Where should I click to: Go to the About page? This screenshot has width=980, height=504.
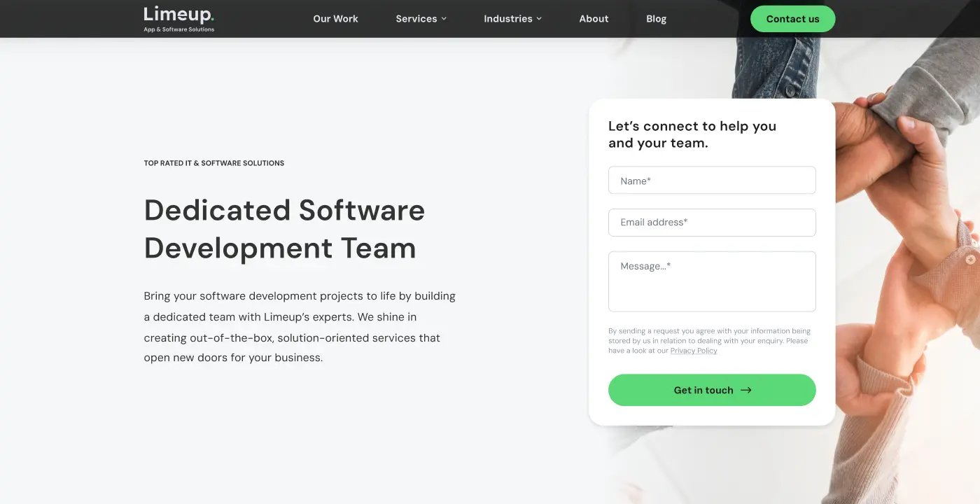click(594, 19)
